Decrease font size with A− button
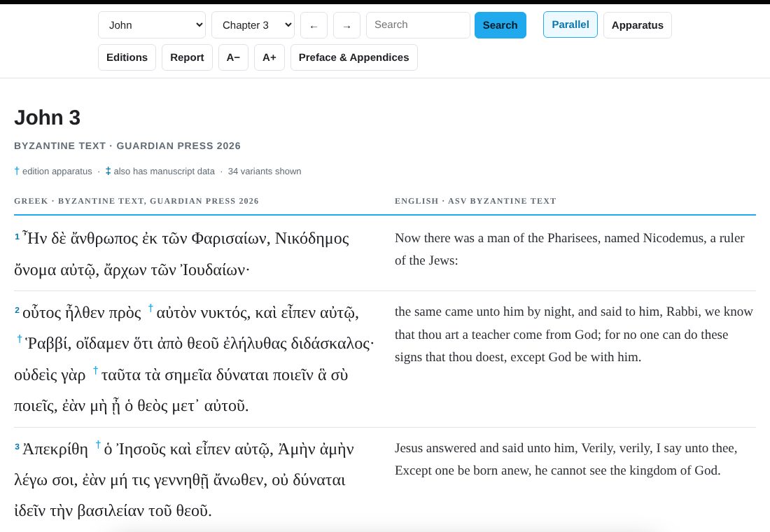This screenshot has width=770, height=532. [233, 57]
